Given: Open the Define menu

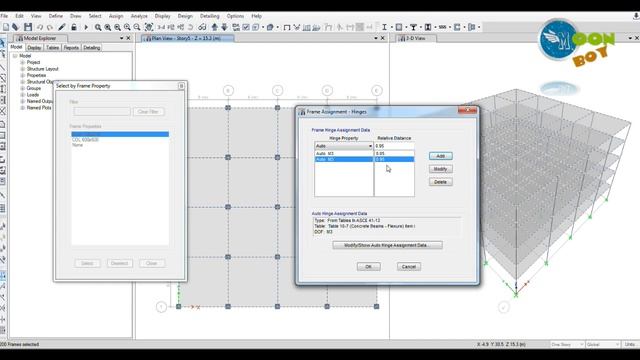Looking at the screenshot, I should 56,16.
